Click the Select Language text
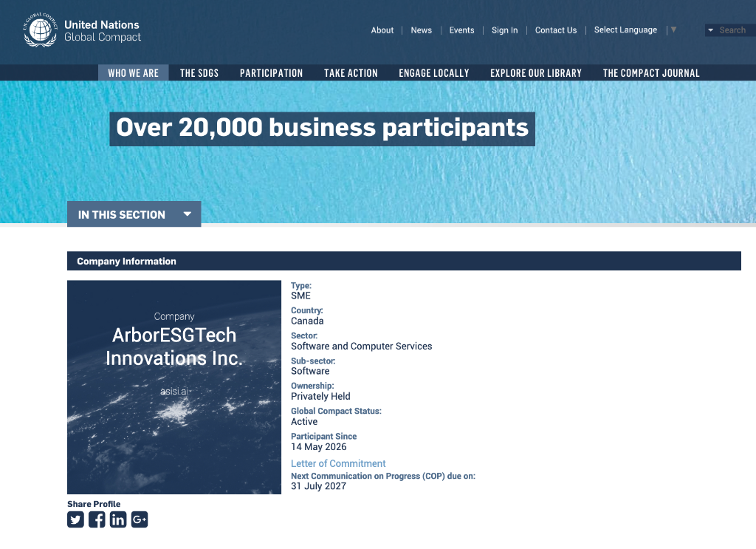This screenshot has width=756, height=549. tap(625, 30)
